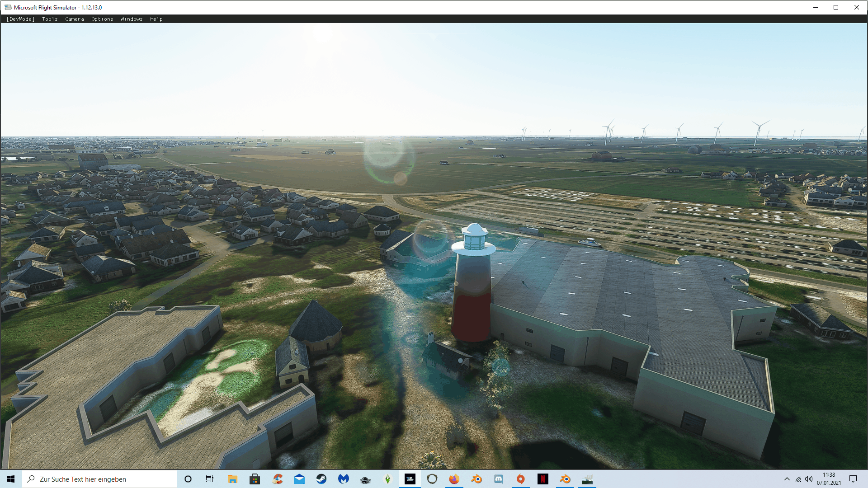Screen dimensions: 868x488
Task: Open the Camera menu
Action: click(75, 19)
